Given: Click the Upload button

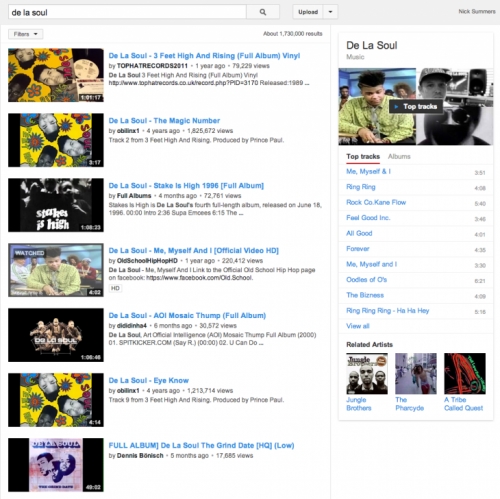Looking at the screenshot, I should [308, 12].
